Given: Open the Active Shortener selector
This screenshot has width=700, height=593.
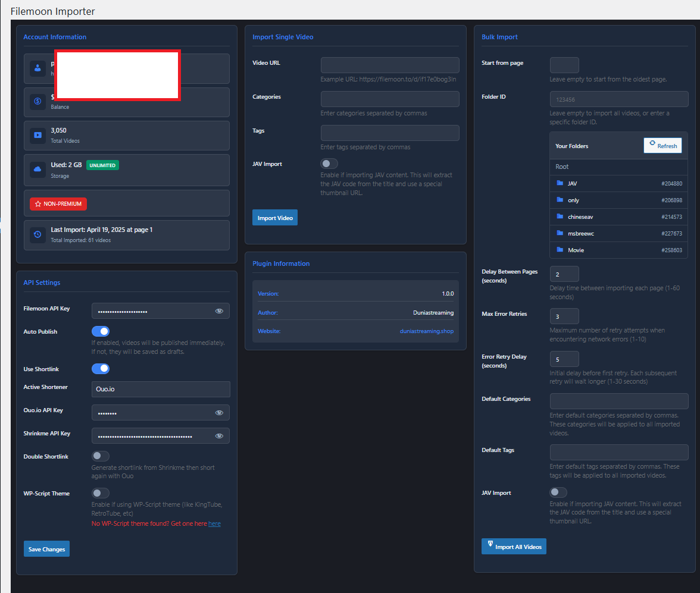Looking at the screenshot, I should [x=160, y=389].
